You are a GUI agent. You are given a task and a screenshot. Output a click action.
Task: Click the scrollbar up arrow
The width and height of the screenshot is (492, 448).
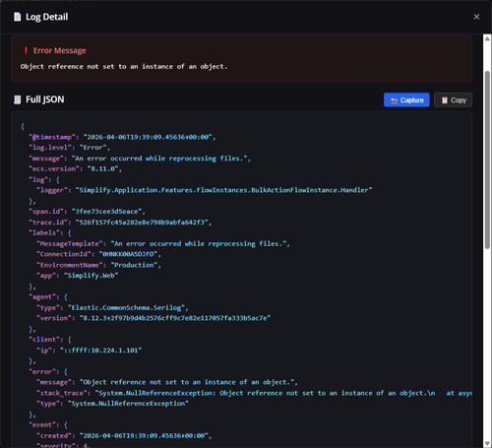pos(487,38)
